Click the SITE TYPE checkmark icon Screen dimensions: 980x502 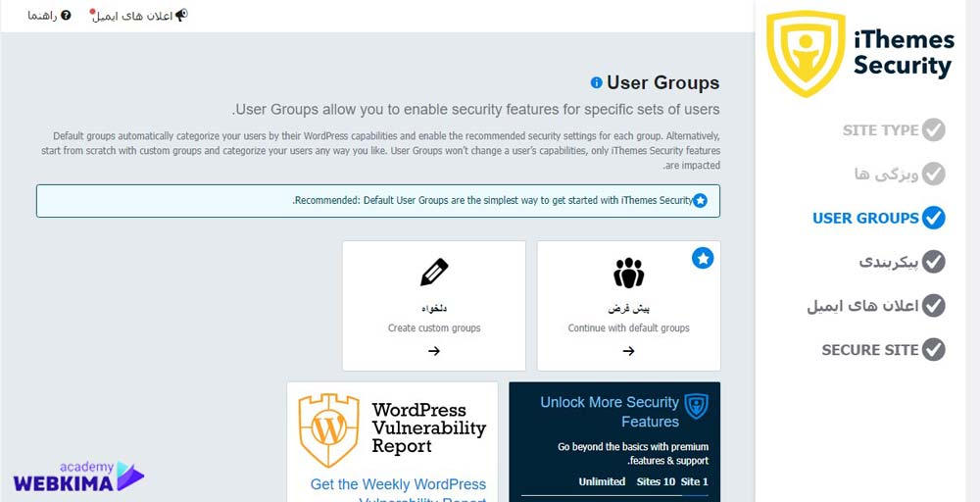pyautogui.click(x=934, y=130)
